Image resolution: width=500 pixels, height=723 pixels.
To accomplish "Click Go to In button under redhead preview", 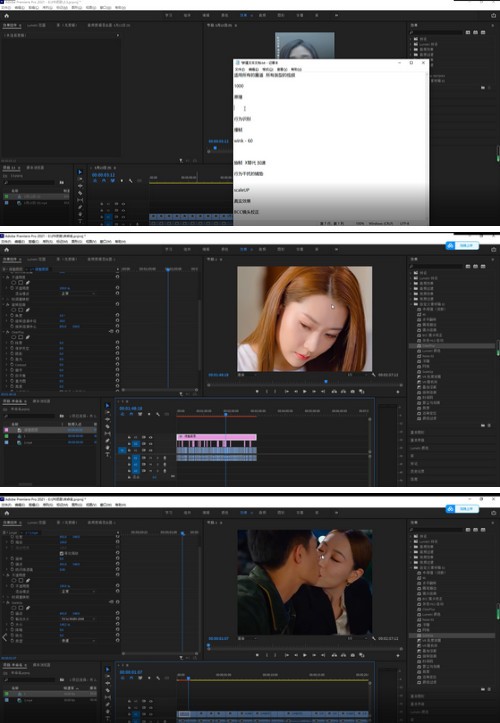I will pos(286,391).
